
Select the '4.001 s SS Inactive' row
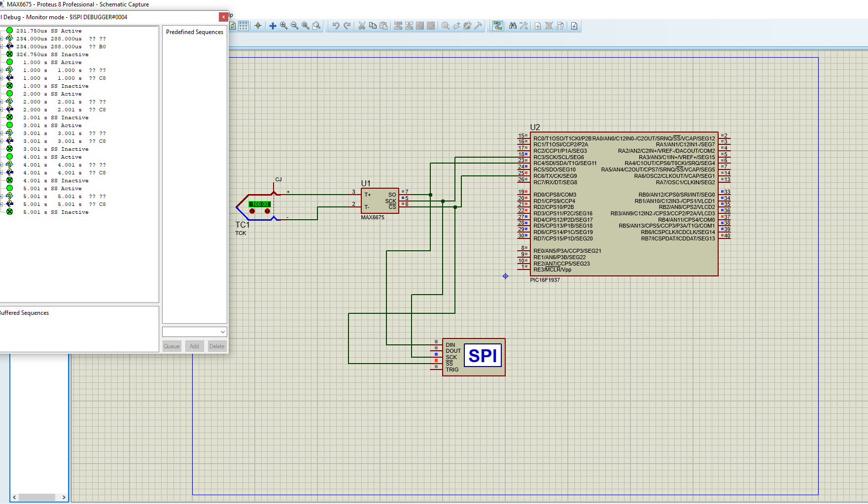[x=56, y=181]
